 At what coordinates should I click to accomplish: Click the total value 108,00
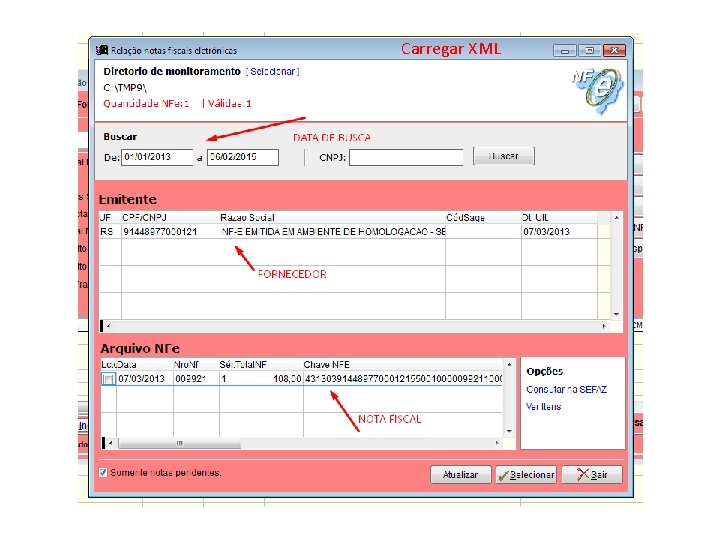tap(287, 379)
